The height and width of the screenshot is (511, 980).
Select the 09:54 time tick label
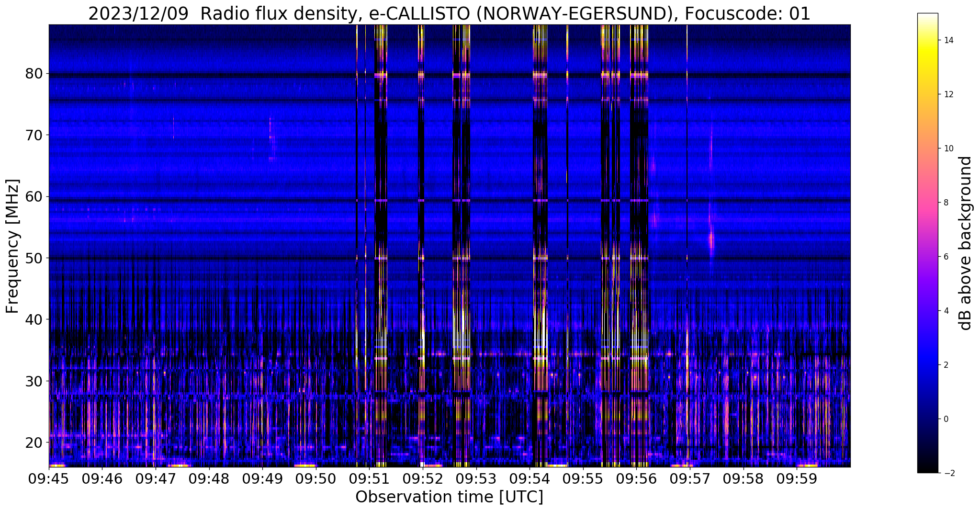coord(529,478)
